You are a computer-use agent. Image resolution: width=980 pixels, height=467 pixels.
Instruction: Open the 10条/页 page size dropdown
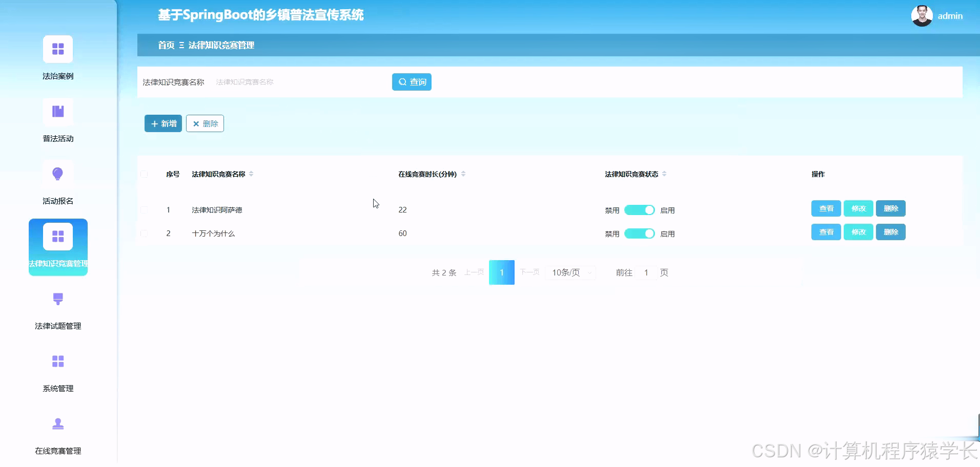[x=570, y=272]
